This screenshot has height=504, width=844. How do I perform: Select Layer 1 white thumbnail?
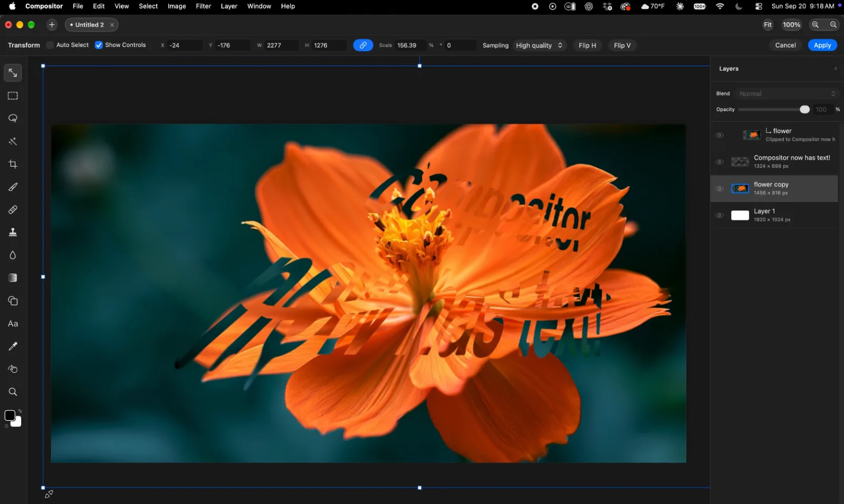[740, 216]
